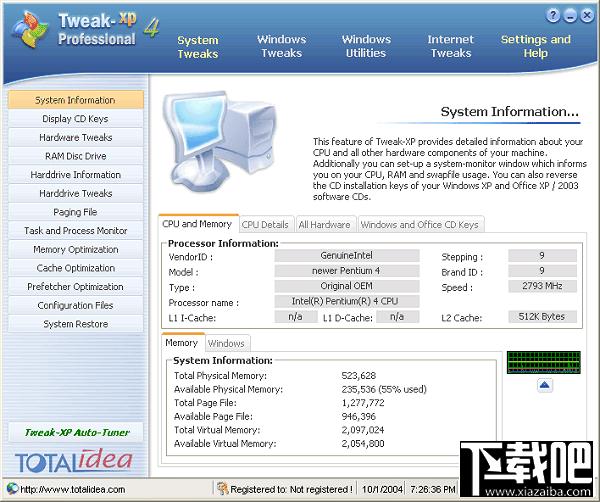Click the blue up-arrow monitor button

[x=545, y=385]
